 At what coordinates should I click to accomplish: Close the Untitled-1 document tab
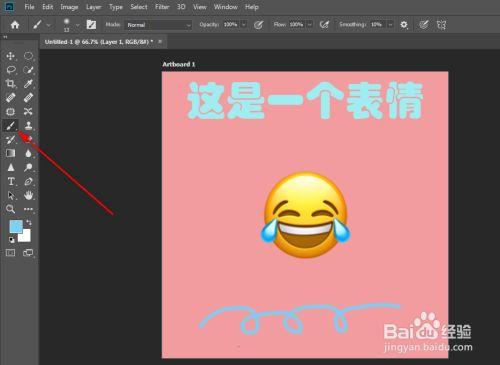point(160,42)
